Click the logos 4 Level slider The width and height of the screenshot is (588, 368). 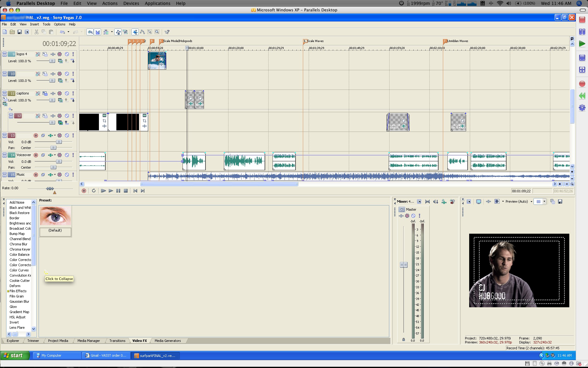pos(52,61)
